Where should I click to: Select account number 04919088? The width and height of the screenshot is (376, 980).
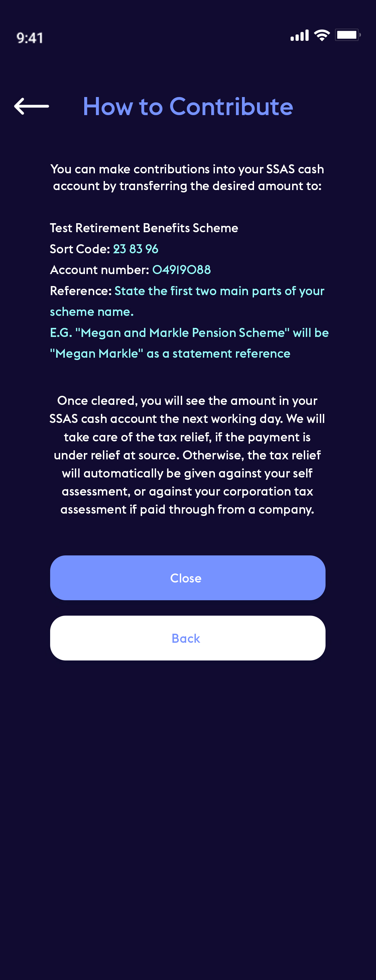[x=181, y=270]
